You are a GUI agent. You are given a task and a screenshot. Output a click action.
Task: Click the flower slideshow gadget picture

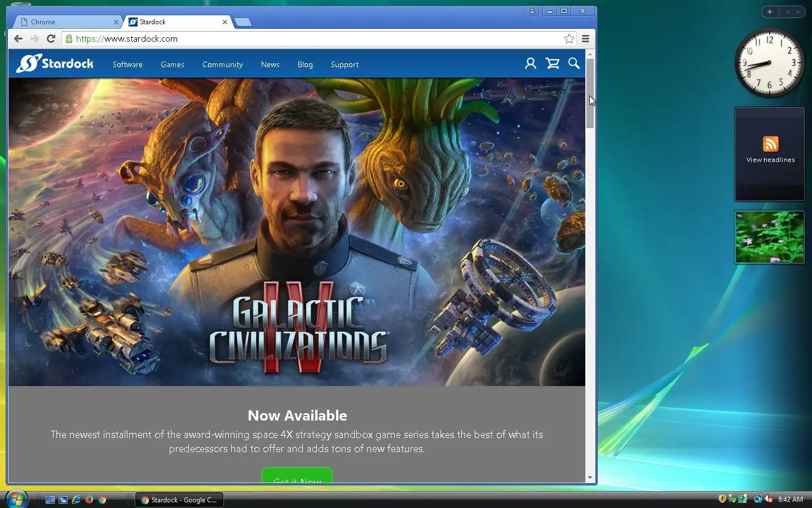769,237
